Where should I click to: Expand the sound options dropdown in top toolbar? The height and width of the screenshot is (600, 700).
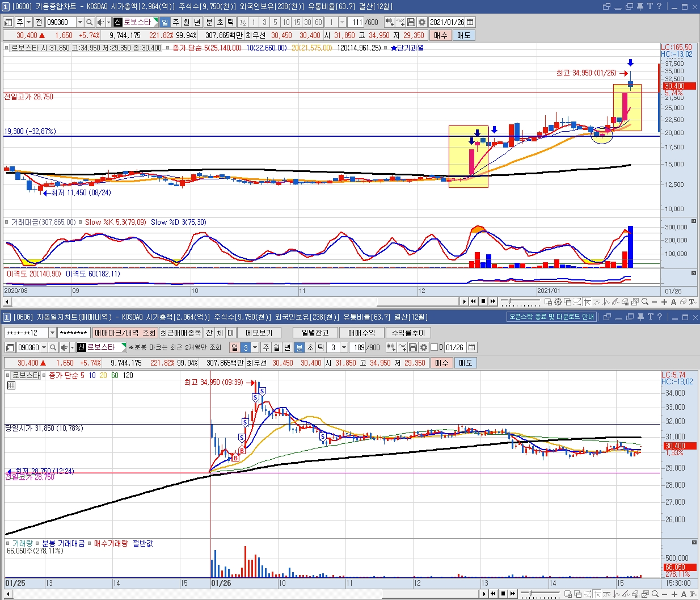(x=108, y=22)
